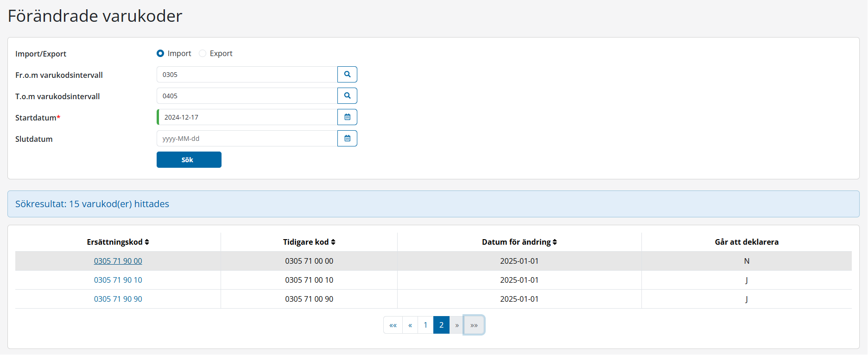The width and height of the screenshot is (868, 355).
Task: Click the search icon beside Fr.o.m varukodsintervall
Action: (347, 75)
